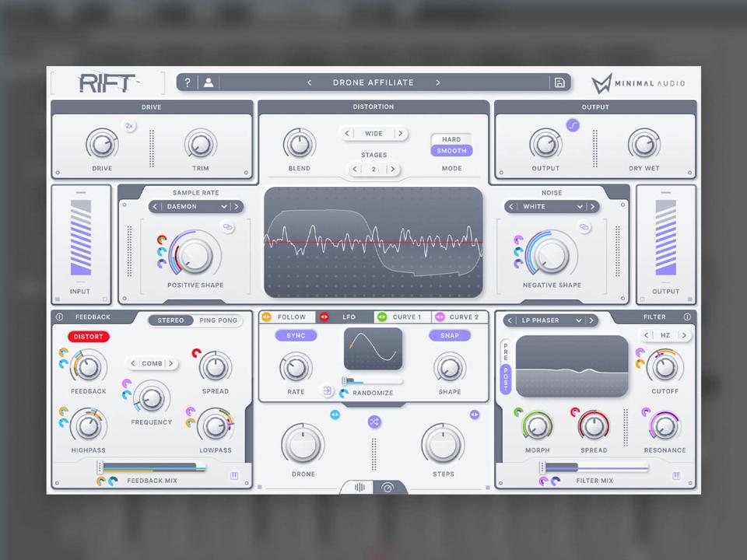Screen dimensions: 747x560
Task: Click the Minimal Audio logo
Action: [638, 83]
